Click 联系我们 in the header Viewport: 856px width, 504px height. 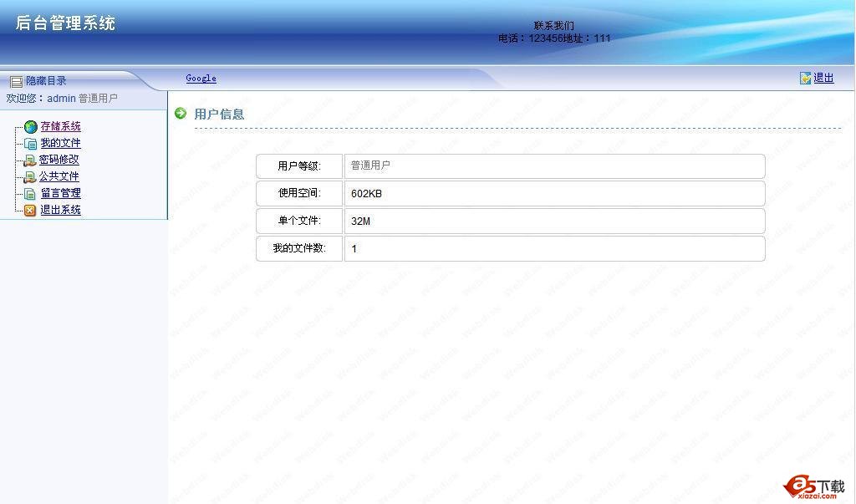point(553,25)
